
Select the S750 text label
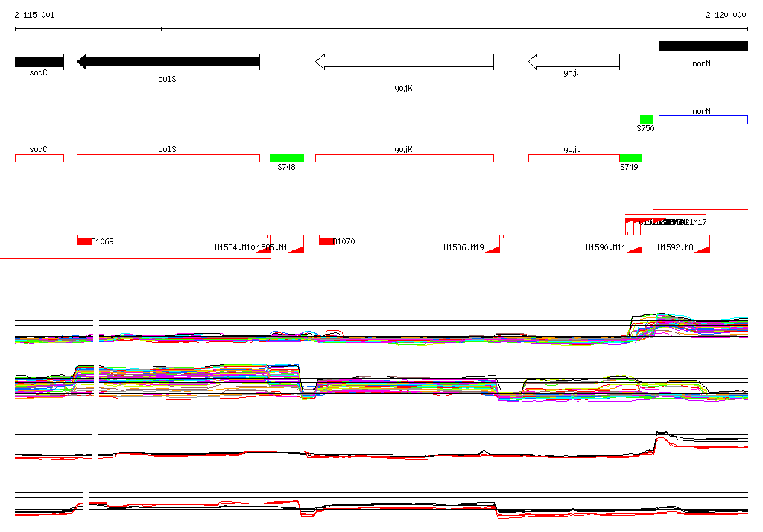[645, 128]
